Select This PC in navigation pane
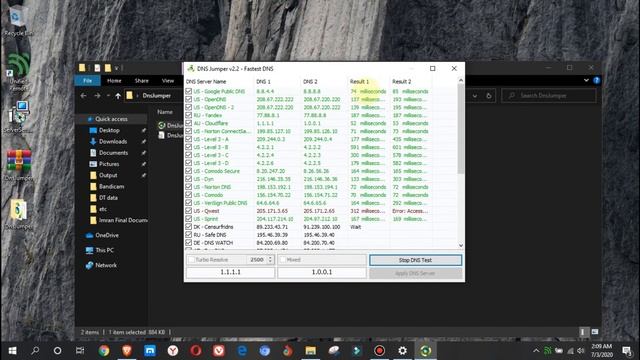This screenshot has width=640, height=360. click(105, 250)
